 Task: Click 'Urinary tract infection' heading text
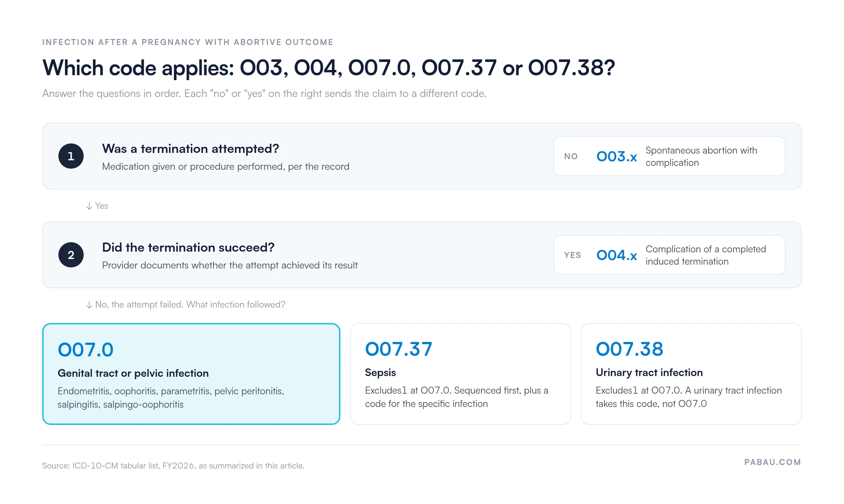pos(649,373)
